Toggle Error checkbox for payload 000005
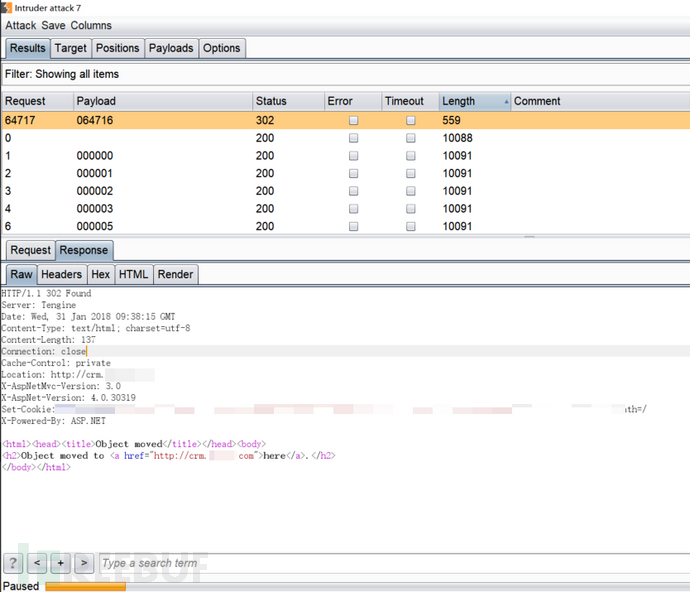Viewport: 690px width, 592px height. tap(353, 226)
